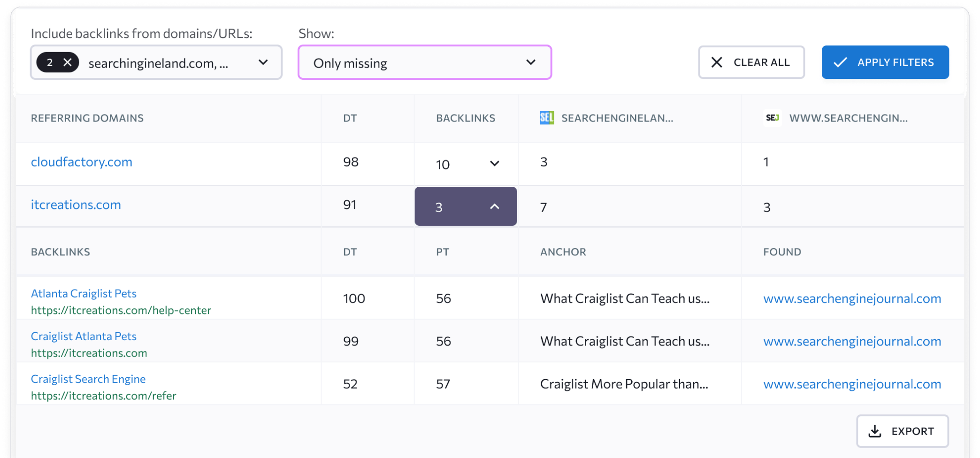The image size is (980, 458).
Task: Click the anchor text Craiglist More Popular than...
Action: point(624,384)
